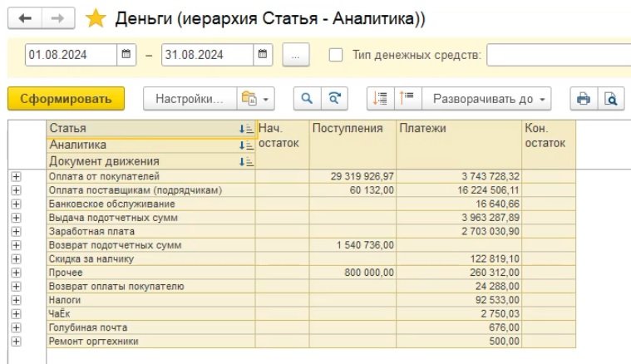Click the Find next icon
Viewport: 631px width, 364px height.
coord(334,99)
